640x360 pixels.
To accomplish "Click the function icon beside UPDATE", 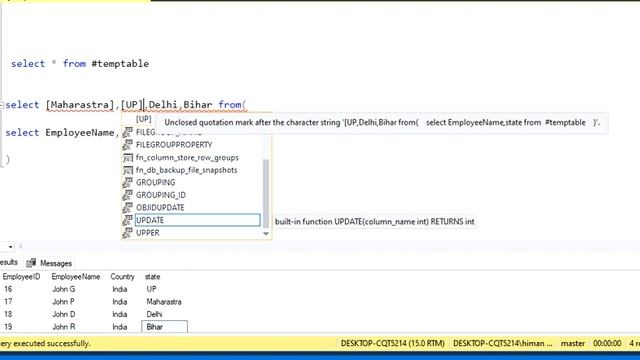I will (x=127, y=220).
